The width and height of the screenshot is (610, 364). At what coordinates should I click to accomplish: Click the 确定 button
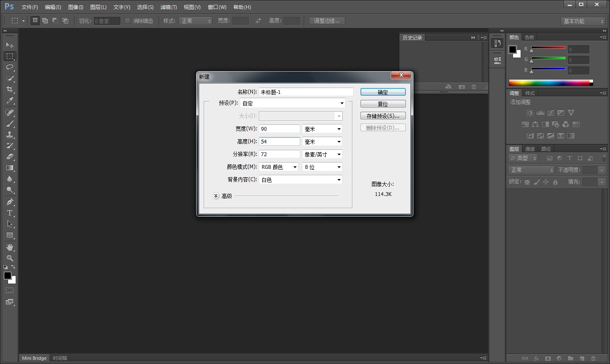pyautogui.click(x=383, y=92)
